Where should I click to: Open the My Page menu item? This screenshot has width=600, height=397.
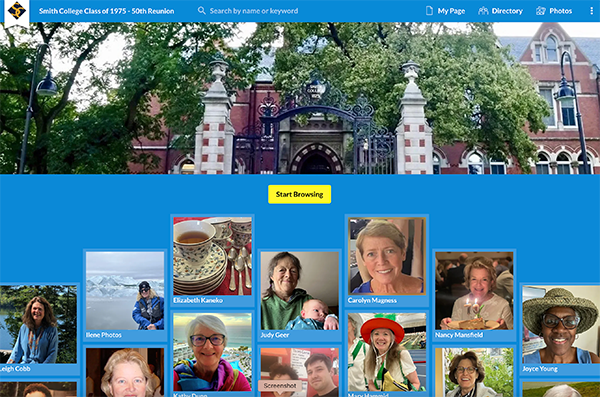coord(445,11)
